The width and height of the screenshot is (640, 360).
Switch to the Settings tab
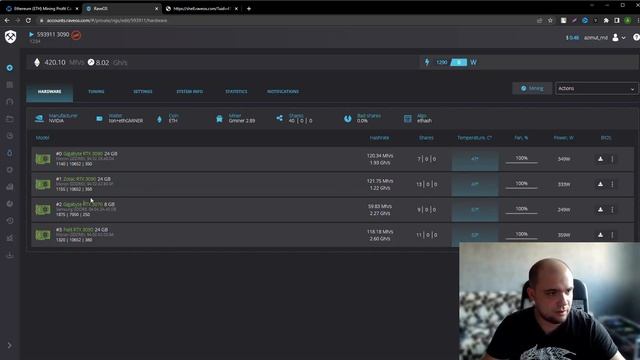pyautogui.click(x=143, y=92)
